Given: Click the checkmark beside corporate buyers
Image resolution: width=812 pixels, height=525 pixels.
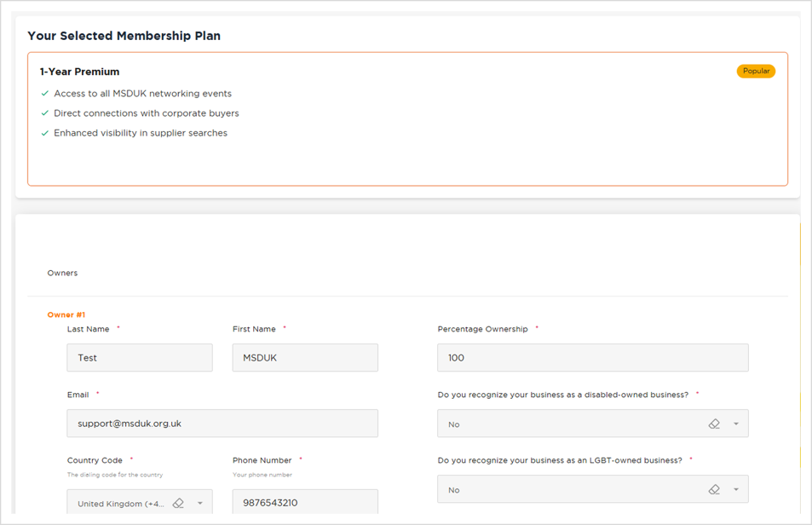Looking at the screenshot, I should pos(44,113).
